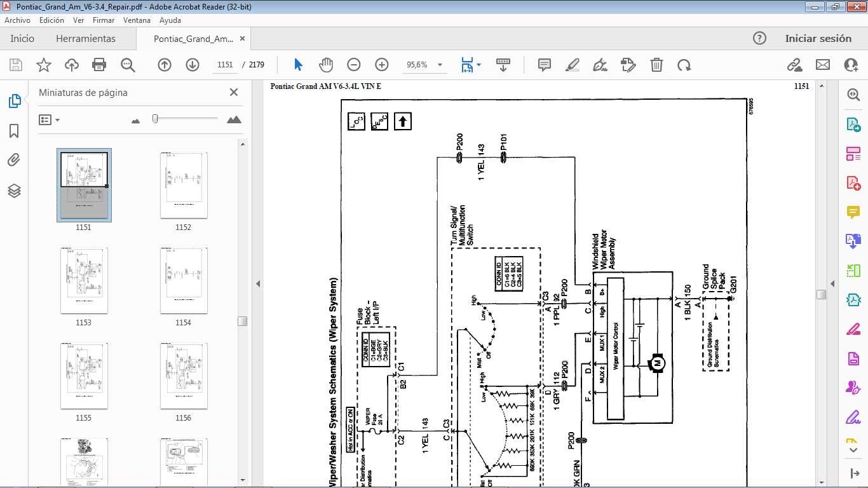Add a comment note
The image size is (868, 488).
coord(545,65)
